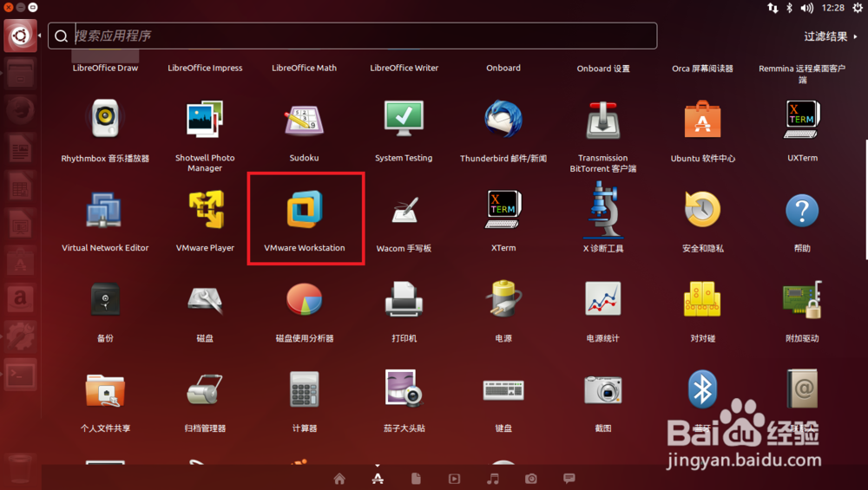Viewport: 868px width, 490px height.
Task: Launch Cheese webcam booth (茄子大头贴)
Action: [x=404, y=389]
